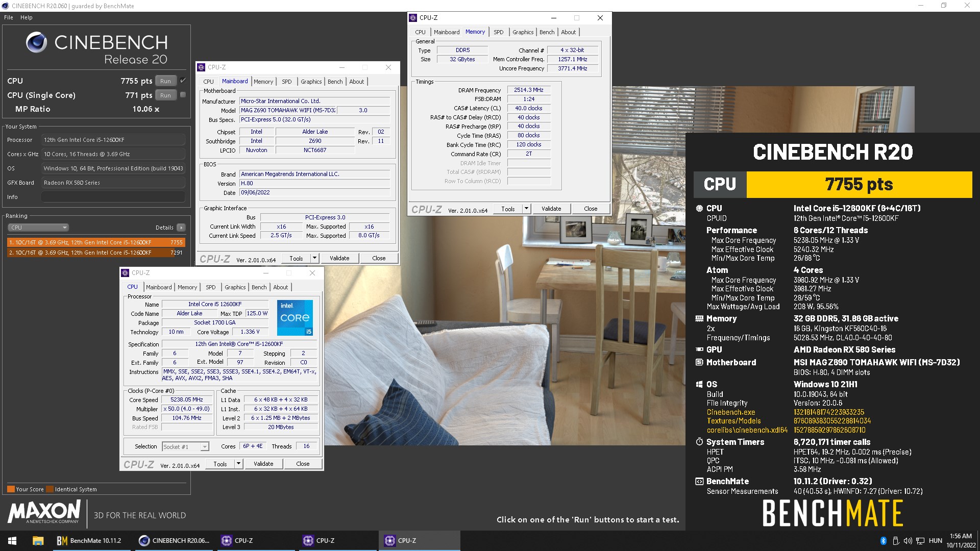Image resolution: width=980 pixels, height=551 pixels.
Task: Expand Tools dropdown arrow in Memory CPU-Z window
Action: 526,209
